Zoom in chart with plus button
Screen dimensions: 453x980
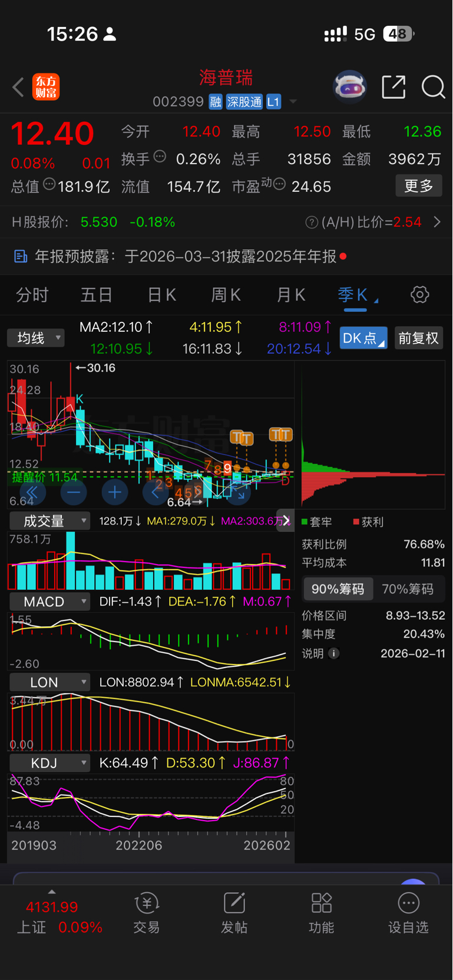115,492
